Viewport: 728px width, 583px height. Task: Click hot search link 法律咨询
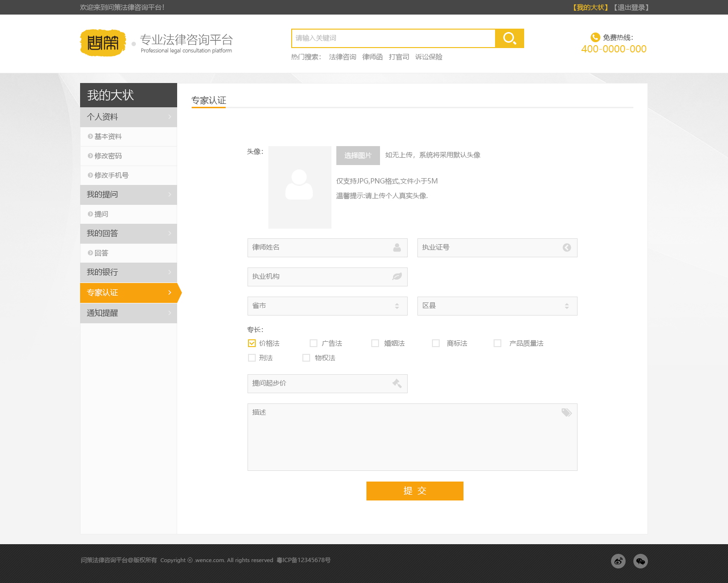coord(343,57)
